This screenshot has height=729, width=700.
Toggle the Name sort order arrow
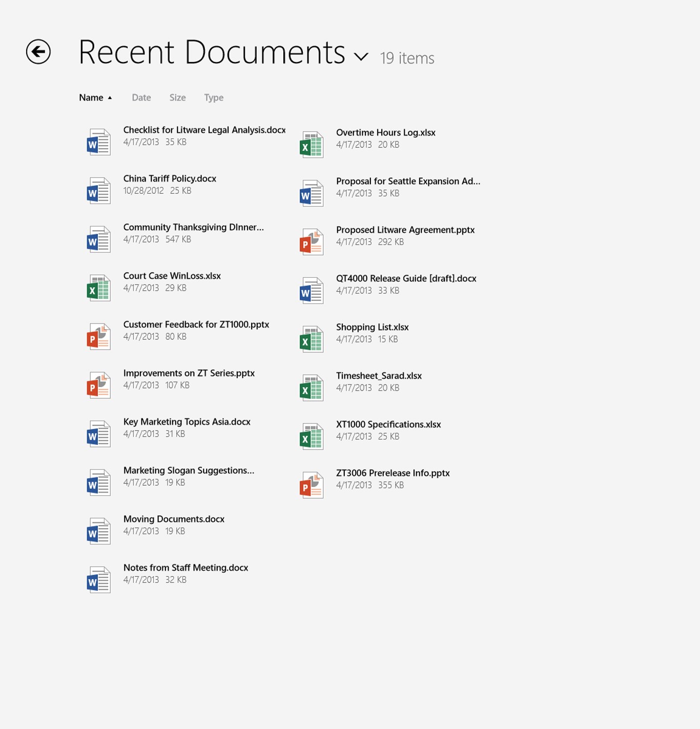point(110,97)
